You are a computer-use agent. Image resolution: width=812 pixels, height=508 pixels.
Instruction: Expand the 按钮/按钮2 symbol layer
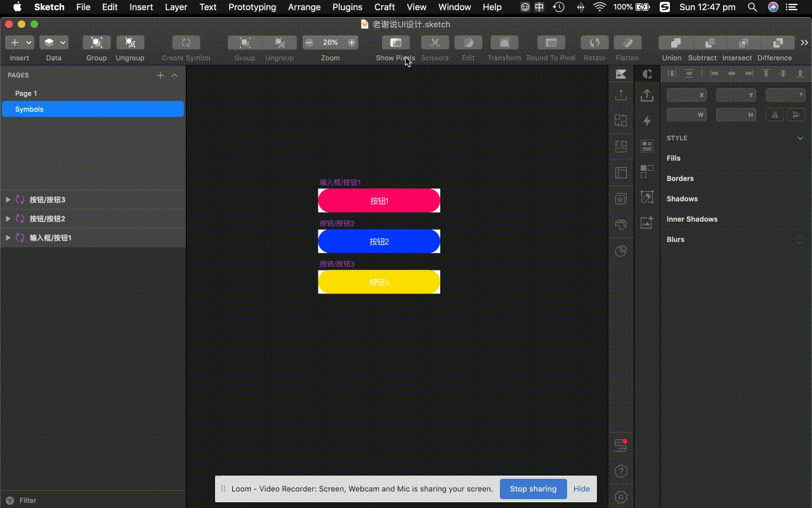(x=8, y=218)
